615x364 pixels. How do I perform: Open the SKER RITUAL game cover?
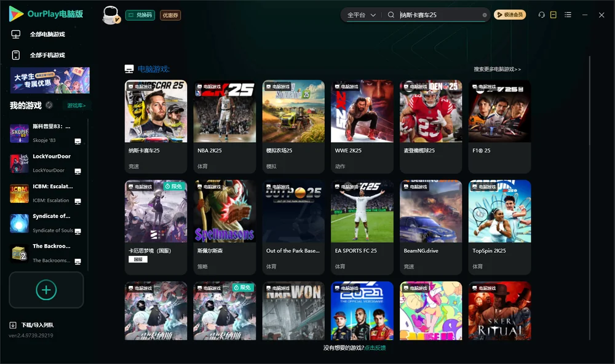pos(499,311)
